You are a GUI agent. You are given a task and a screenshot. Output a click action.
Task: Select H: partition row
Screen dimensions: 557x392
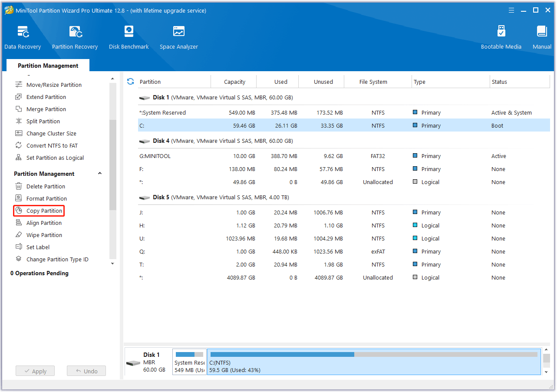tap(344, 225)
